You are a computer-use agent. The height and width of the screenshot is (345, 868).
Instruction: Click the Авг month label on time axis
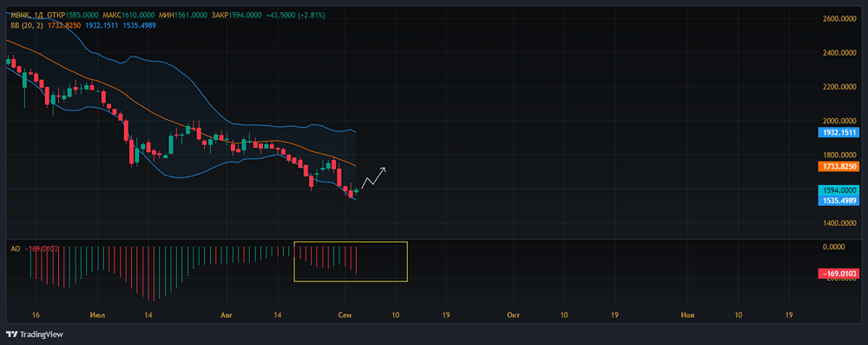[227, 315]
